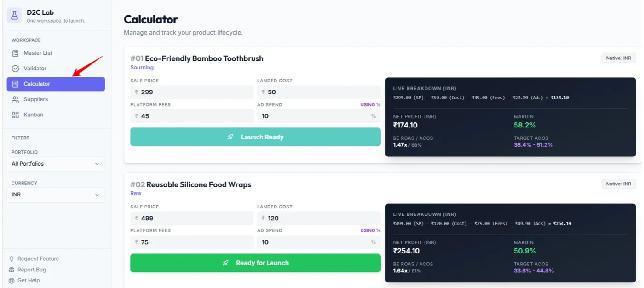
Task: Open the INR currency dropdown
Action: coord(56,195)
